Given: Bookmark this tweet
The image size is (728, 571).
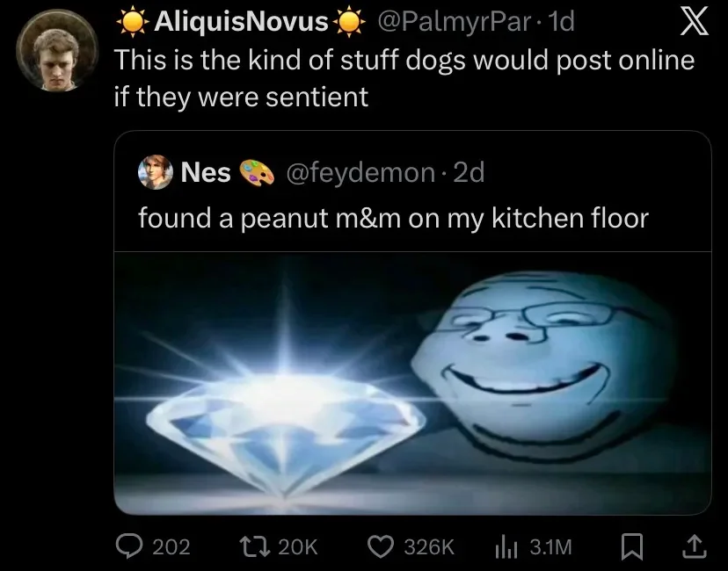Looking at the screenshot, I should 630,546.
